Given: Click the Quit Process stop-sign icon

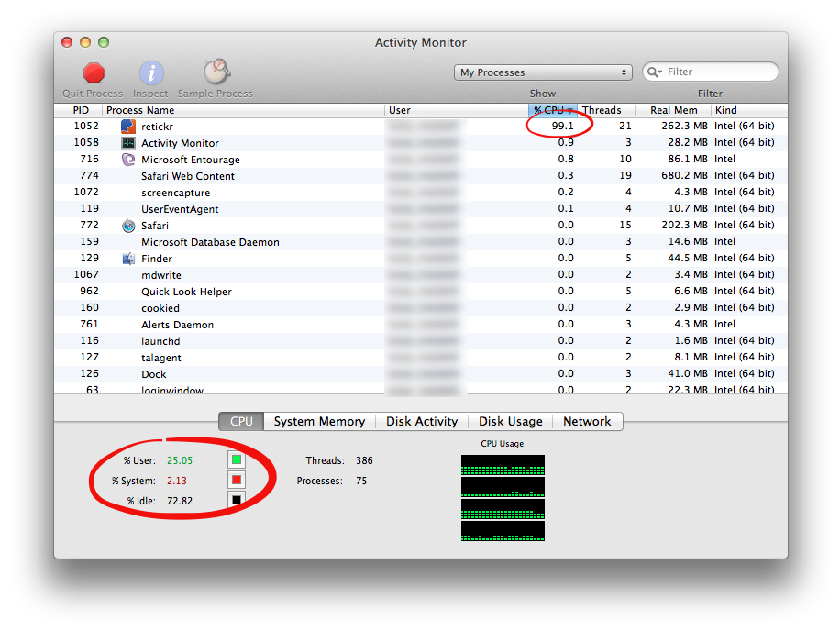Looking at the screenshot, I should [x=94, y=72].
